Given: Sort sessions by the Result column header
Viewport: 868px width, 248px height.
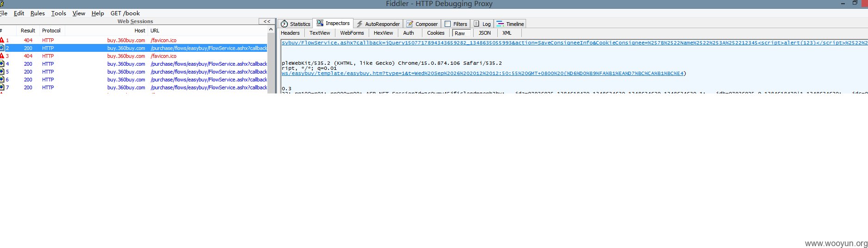Looking at the screenshot, I should (28, 31).
